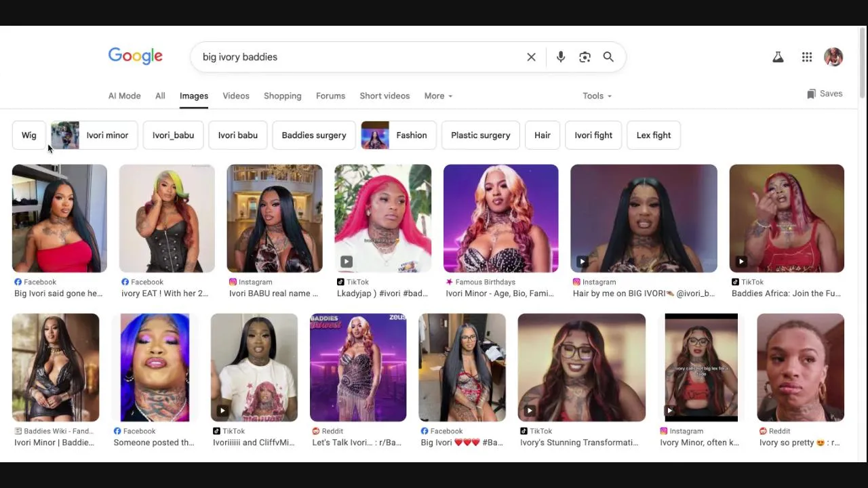This screenshot has width=868, height=488.
Task: Open Search Labs flask icon
Action: (x=778, y=57)
